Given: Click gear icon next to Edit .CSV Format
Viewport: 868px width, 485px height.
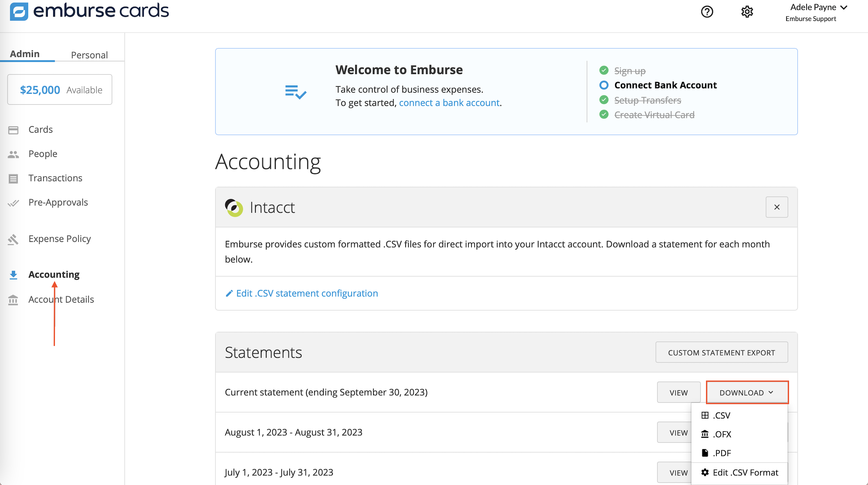Looking at the screenshot, I should click(705, 473).
